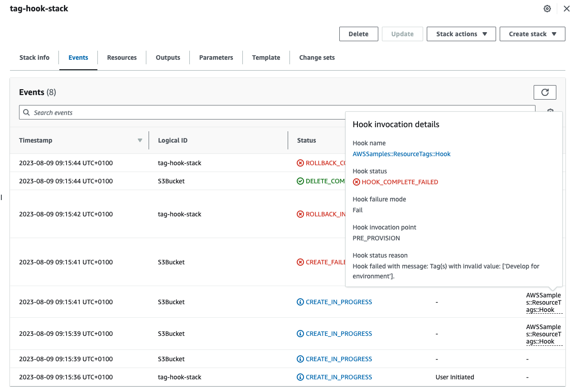Click error icon of 09:15:42 ROLLBACK row

point(300,214)
